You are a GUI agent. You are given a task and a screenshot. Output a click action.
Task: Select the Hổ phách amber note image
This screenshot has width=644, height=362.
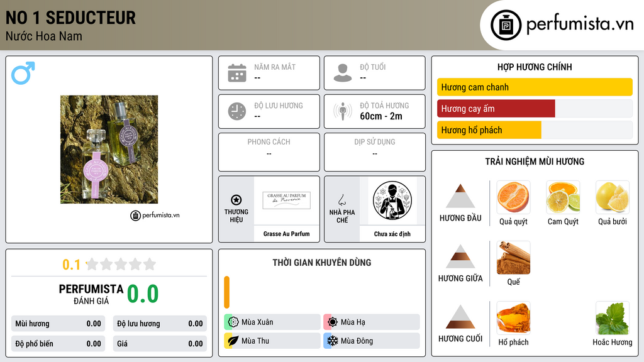(x=513, y=317)
